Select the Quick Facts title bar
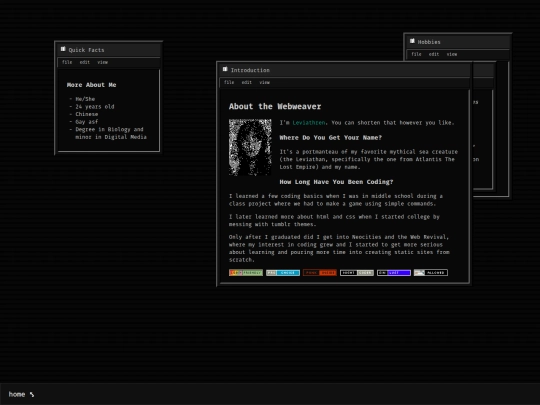The width and height of the screenshot is (540, 405). pyautogui.click(x=109, y=50)
